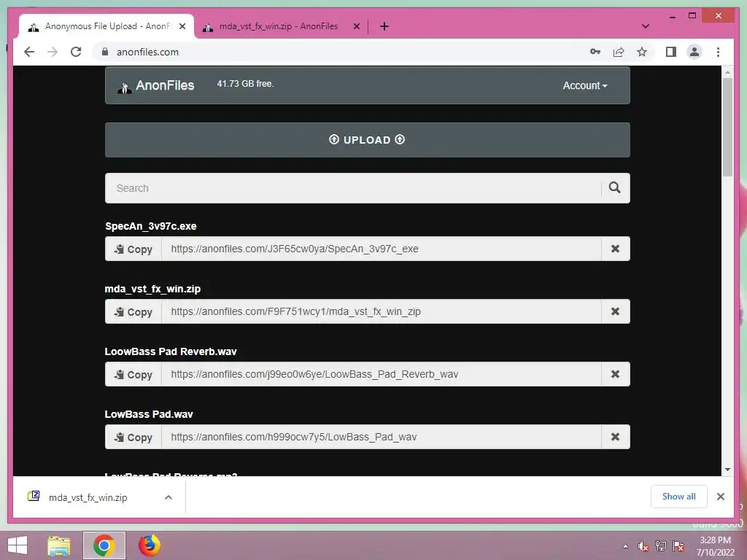Click in the Search input field

(353, 188)
